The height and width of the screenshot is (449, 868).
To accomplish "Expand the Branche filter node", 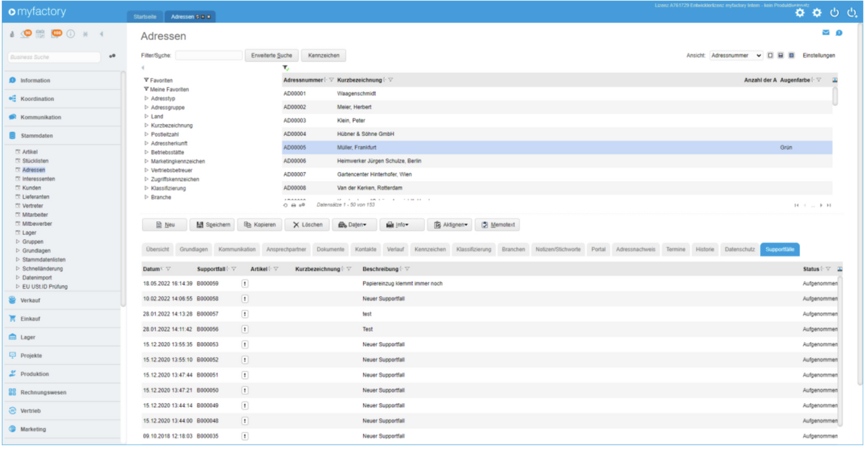I will pos(146,197).
